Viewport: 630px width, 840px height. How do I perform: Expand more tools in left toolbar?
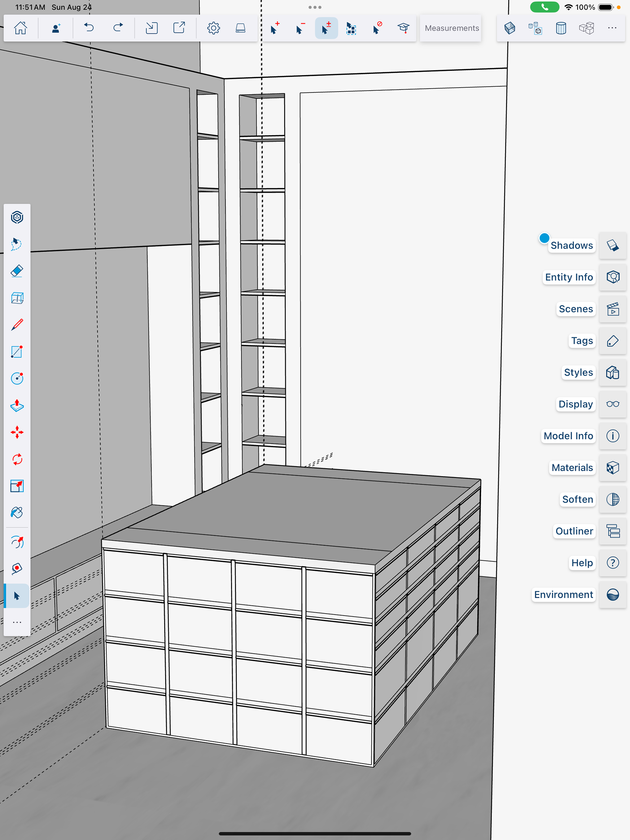[x=17, y=622]
